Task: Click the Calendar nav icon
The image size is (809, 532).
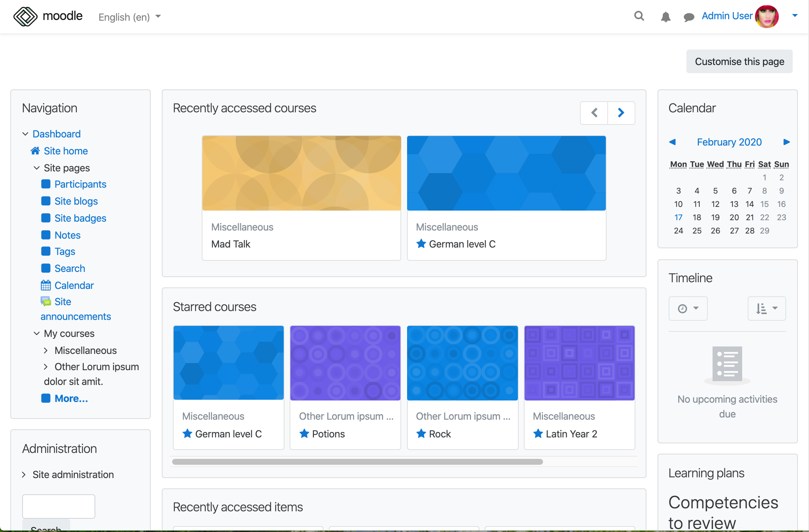Action: coord(46,285)
